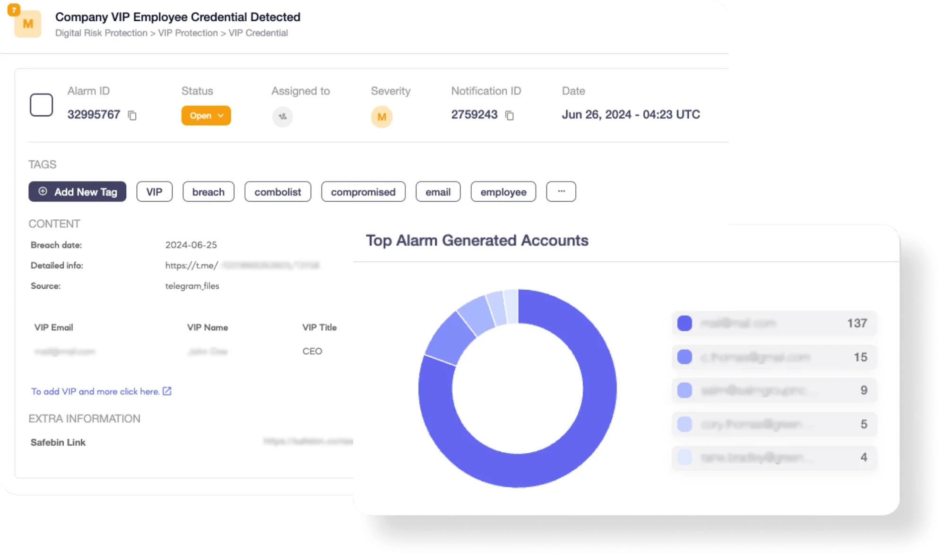
Task: Click To add VIP and more link
Action: pos(101,391)
